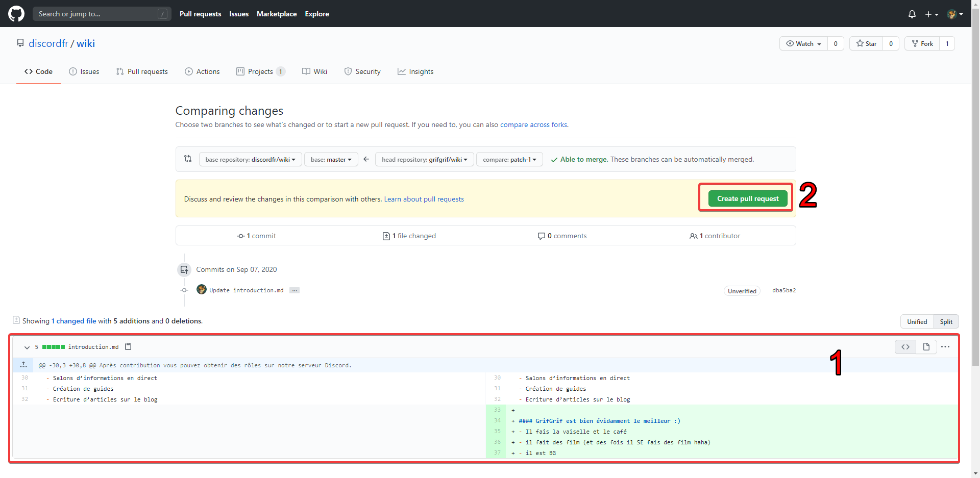Open the 1 changed file link
Screen dimensions: 980x478
click(x=73, y=321)
